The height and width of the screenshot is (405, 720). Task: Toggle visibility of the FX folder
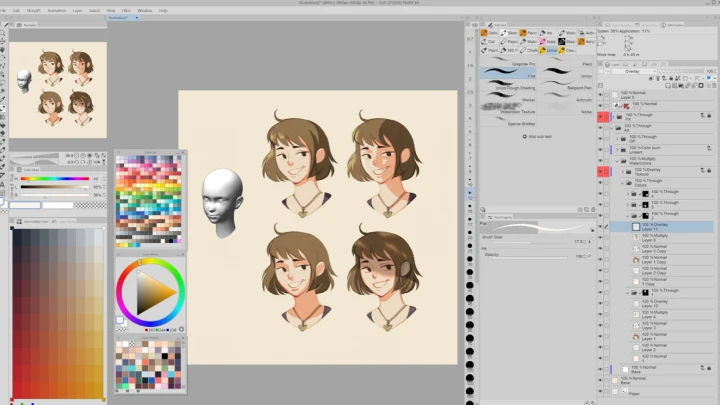(x=600, y=117)
